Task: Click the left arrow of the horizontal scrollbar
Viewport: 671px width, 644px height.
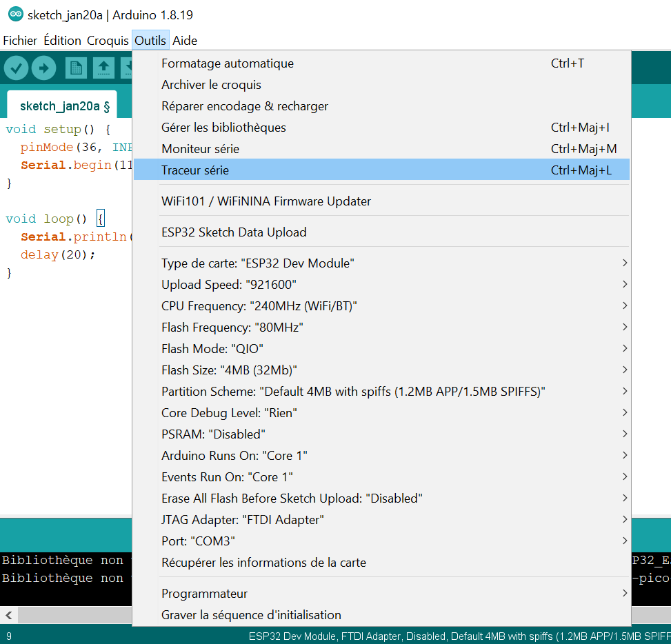Action: [x=8, y=614]
